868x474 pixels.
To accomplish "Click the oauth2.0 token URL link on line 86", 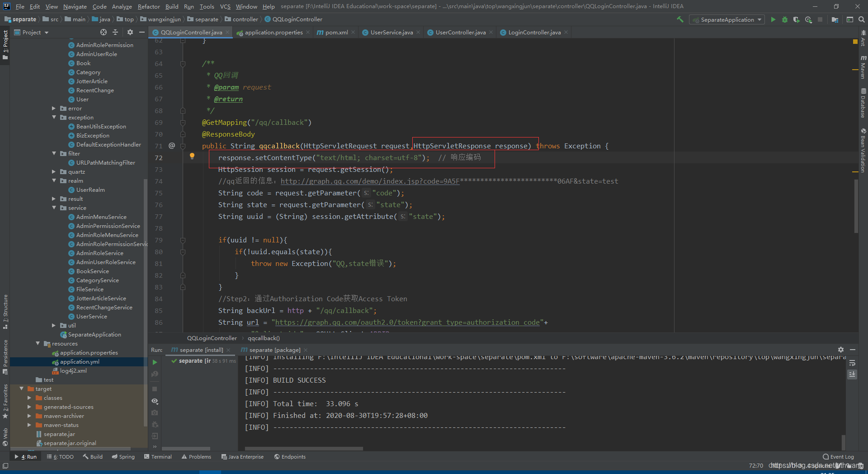I will point(407,322).
